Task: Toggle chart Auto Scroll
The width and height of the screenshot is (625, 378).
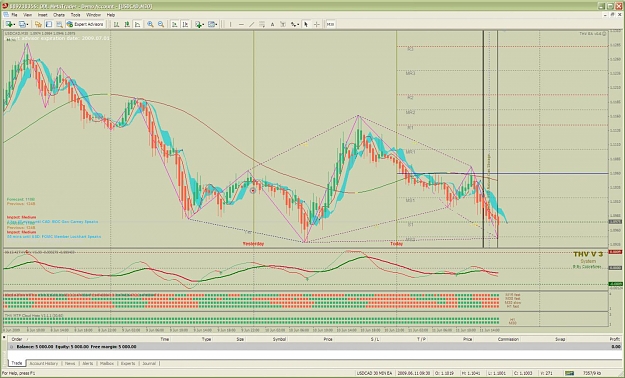Action: tap(175, 24)
